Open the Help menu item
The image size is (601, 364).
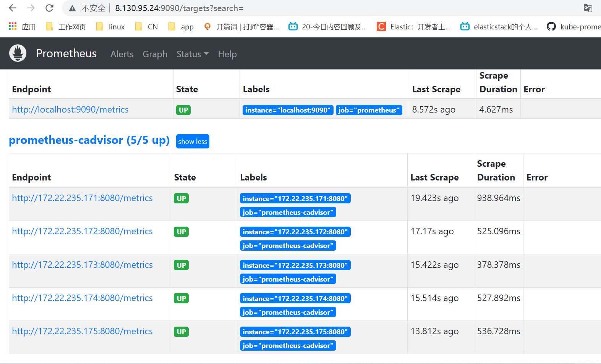[227, 54]
